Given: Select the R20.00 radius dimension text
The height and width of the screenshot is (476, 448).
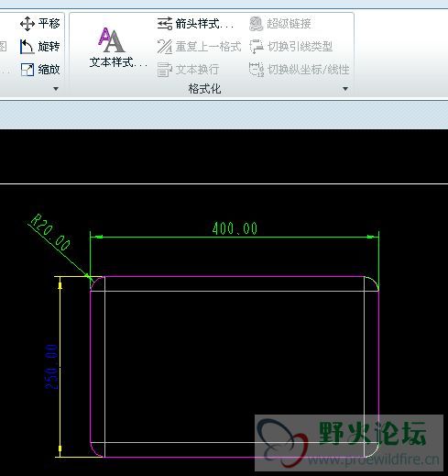Looking at the screenshot, I should (x=50, y=232).
